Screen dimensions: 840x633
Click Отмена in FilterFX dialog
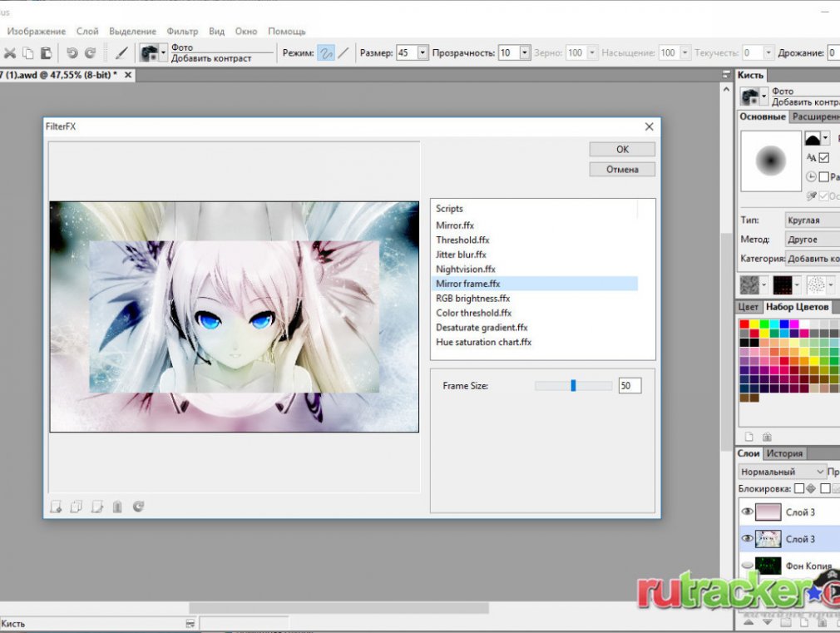click(622, 170)
